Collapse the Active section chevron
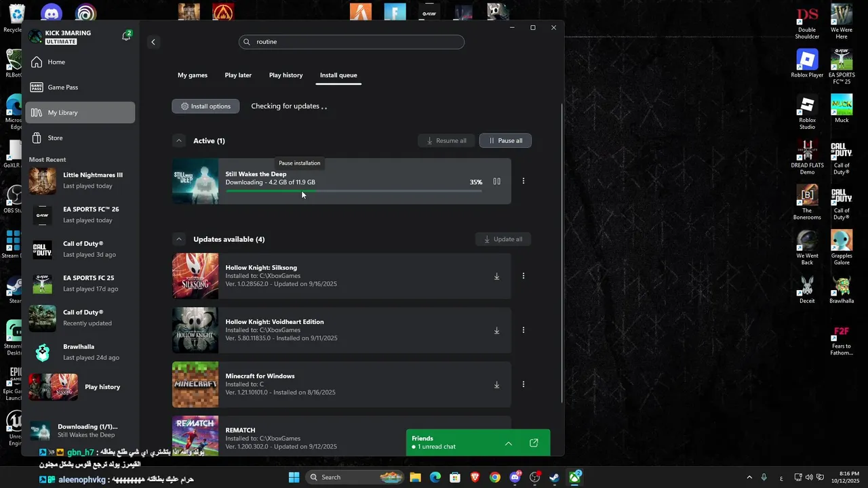The width and height of the screenshot is (868, 488). (178, 141)
